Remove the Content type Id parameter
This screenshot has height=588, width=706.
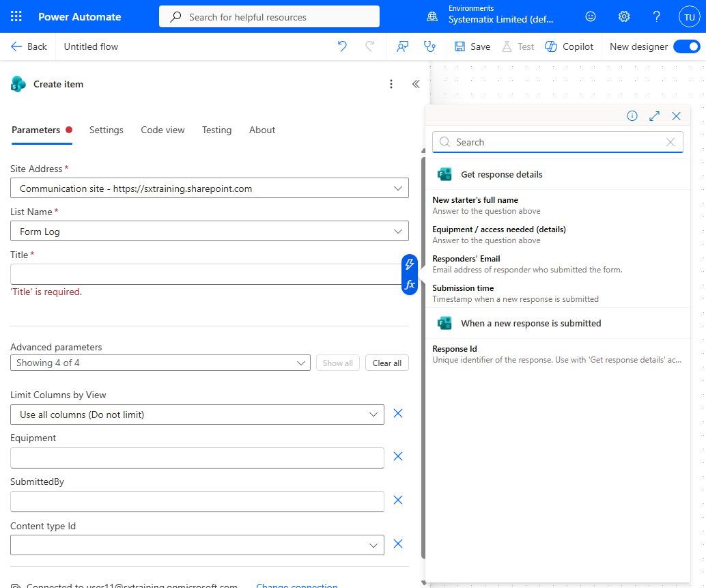point(398,544)
